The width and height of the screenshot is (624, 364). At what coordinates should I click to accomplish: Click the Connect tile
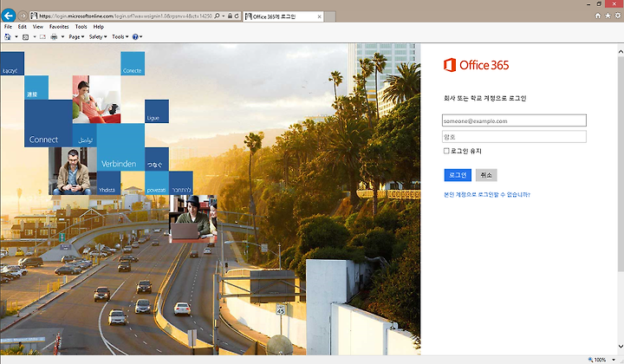[x=49, y=123]
